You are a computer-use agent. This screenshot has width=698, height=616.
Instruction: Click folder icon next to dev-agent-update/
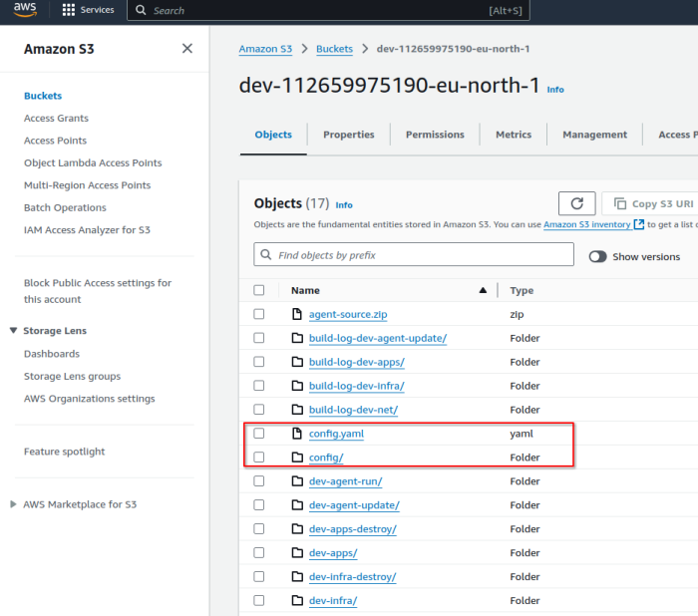297,504
